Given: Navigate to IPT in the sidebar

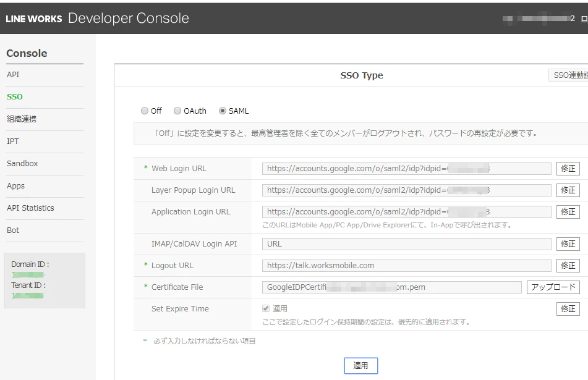Looking at the screenshot, I should 13,141.
